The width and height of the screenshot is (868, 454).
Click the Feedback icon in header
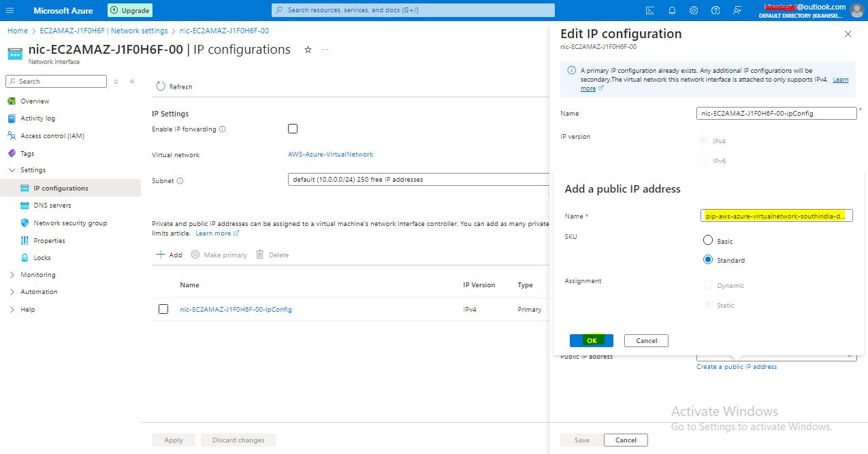coord(737,10)
